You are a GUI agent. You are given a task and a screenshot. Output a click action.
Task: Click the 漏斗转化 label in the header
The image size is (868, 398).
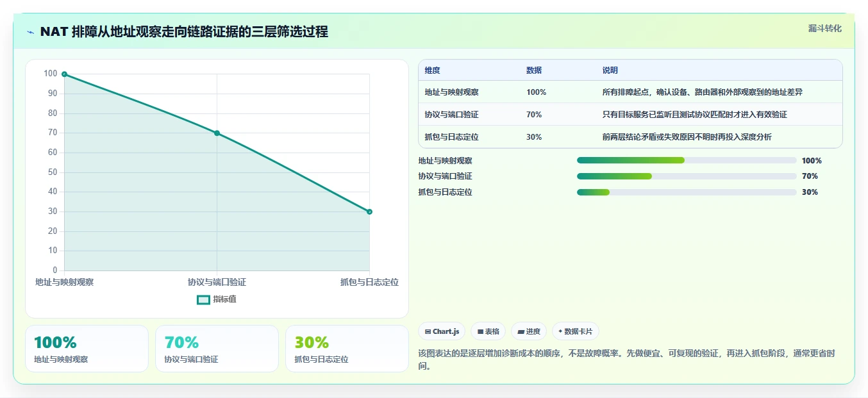click(825, 28)
